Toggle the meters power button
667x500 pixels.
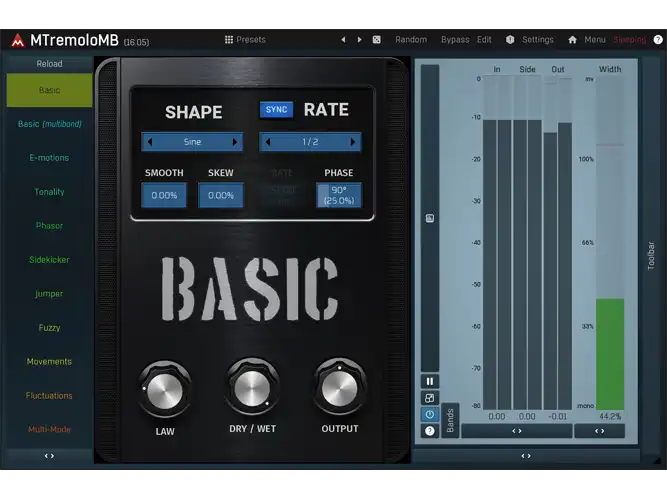coord(430,414)
